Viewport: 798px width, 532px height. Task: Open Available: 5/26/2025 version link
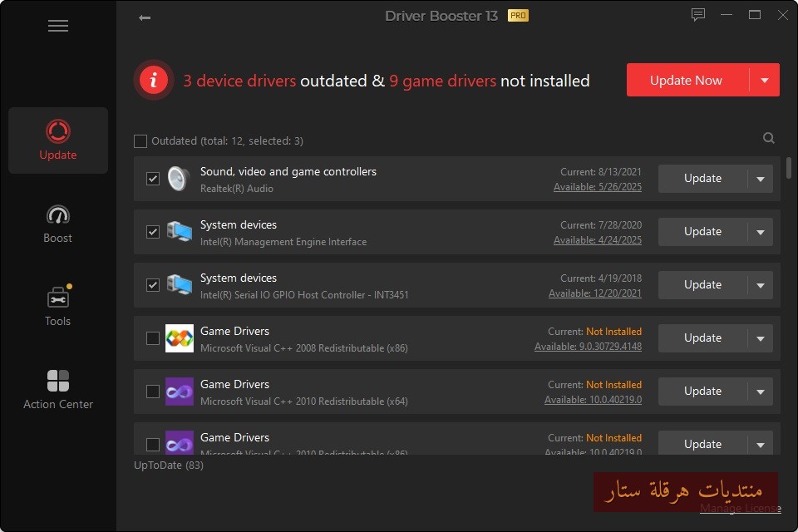point(598,187)
